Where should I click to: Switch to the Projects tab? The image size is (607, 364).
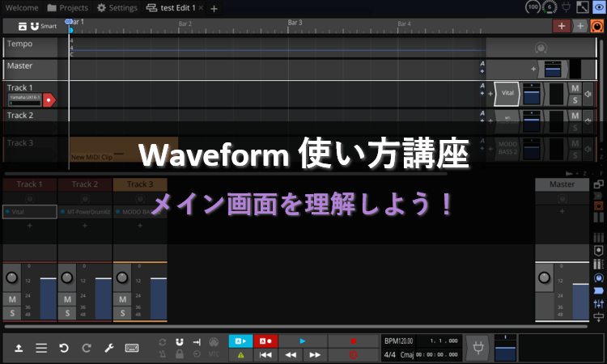(x=67, y=8)
